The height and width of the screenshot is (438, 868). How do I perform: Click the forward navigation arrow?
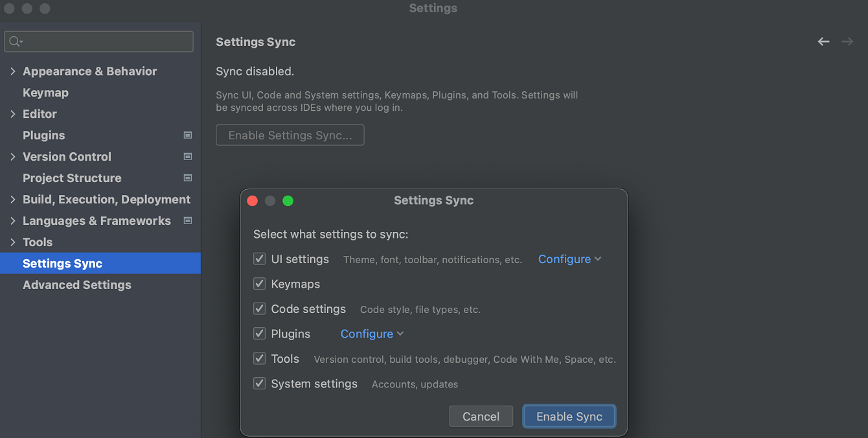pyautogui.click(x=847, y=42)
